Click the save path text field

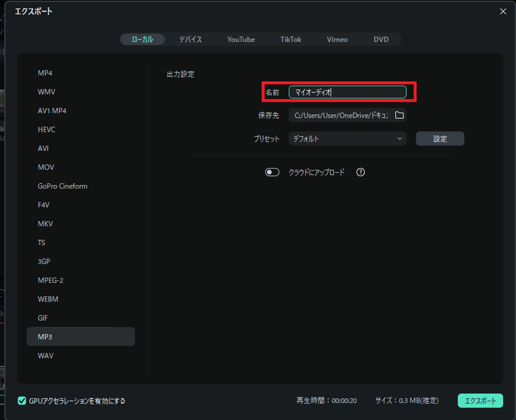340,115
